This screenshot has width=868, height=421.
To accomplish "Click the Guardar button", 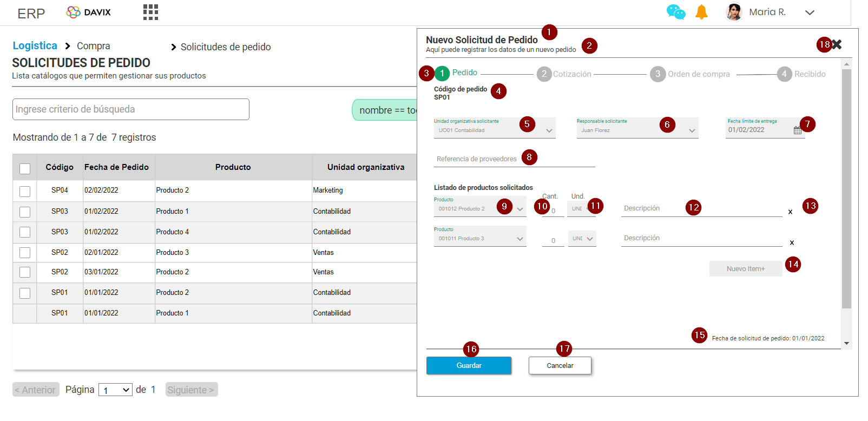I will click(469, 366).
